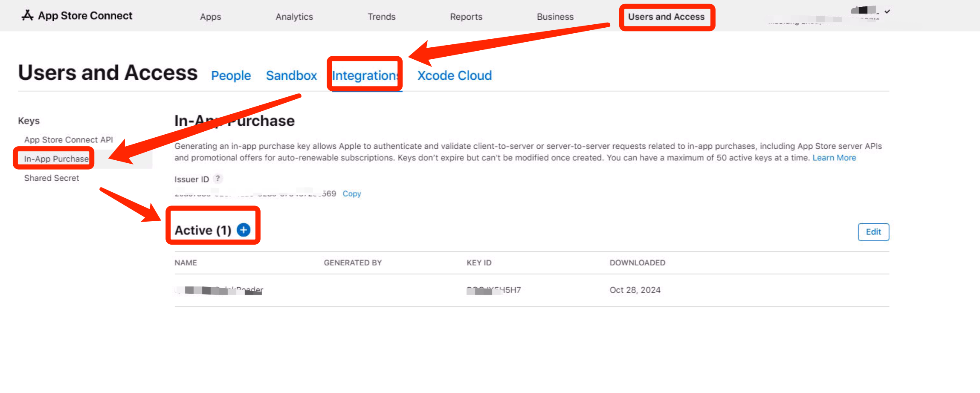Open the Xcode Cloud tab
Screen dimensions: 980x393
point(454,76)
